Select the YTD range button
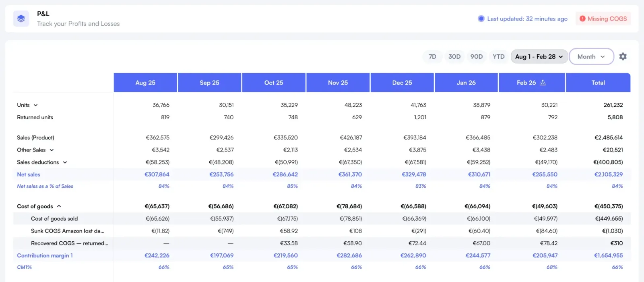The image size is (644, 282). (x=498, y=57)
